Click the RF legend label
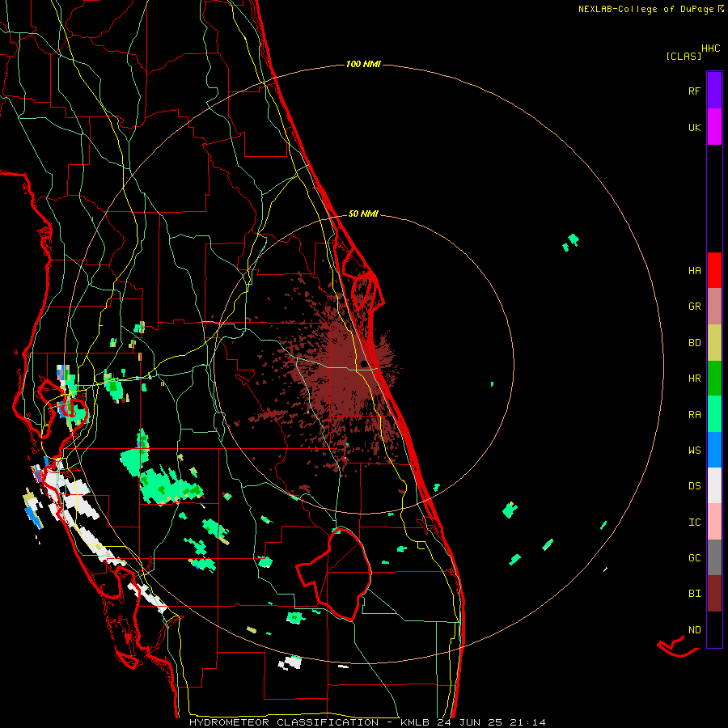Screen dimensions: 728x728 tap(695, 91)
